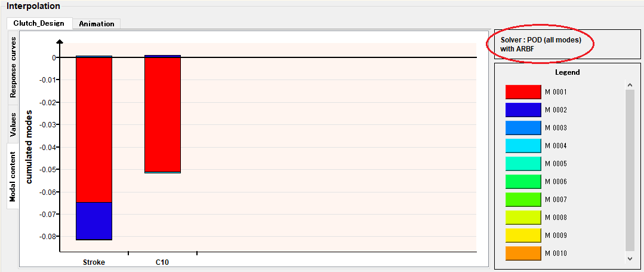Open the Values vertical tab
Screen dimensions: 644x272
tap(13, 124)
